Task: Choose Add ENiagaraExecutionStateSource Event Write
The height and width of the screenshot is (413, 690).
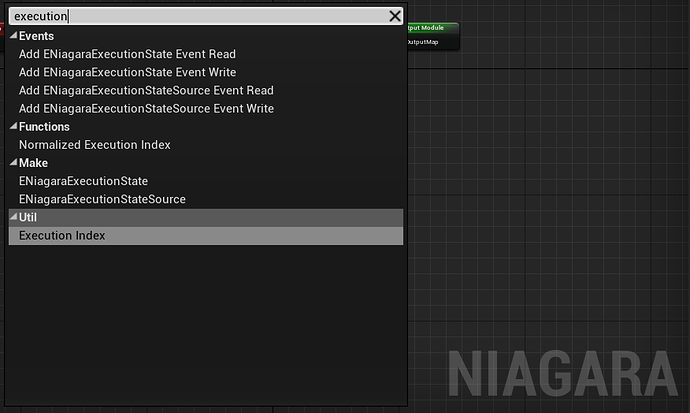Action: (146, 108)
